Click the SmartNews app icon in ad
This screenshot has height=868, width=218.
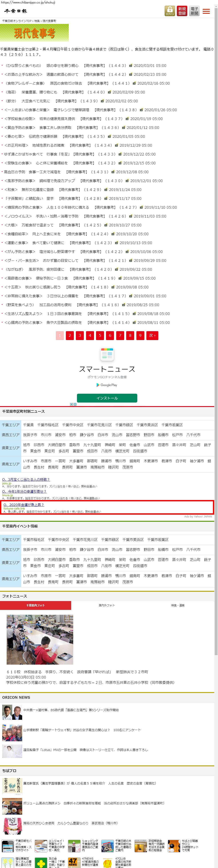point(107,354)
